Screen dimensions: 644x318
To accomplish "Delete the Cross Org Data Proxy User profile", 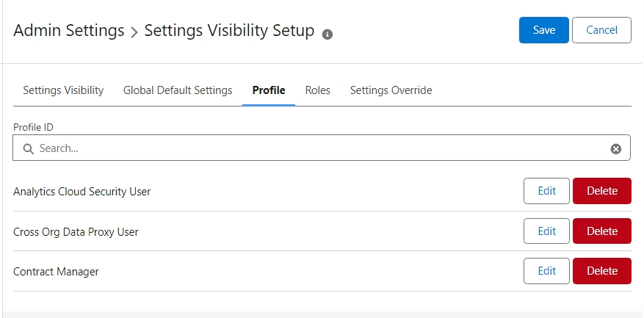I will (x=602, y=231).
